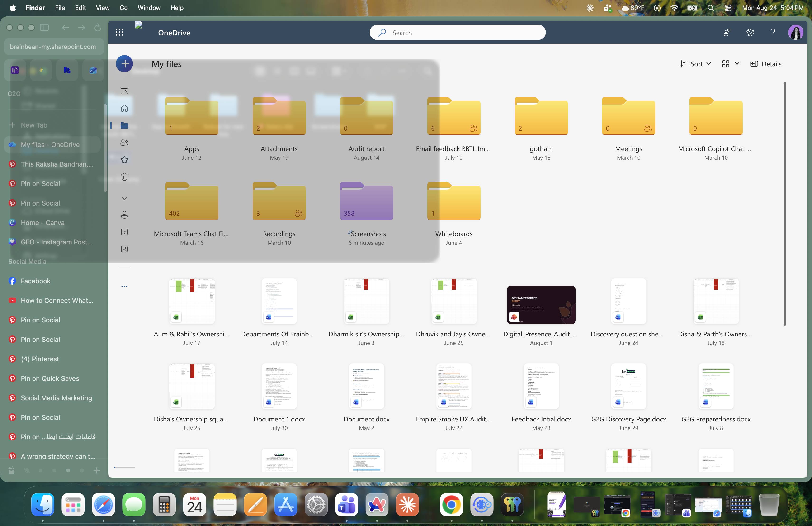Open the Recycle bin in OneDrive sidebar
Viewport: 812px width, 526px height.
tap(124, 177)
